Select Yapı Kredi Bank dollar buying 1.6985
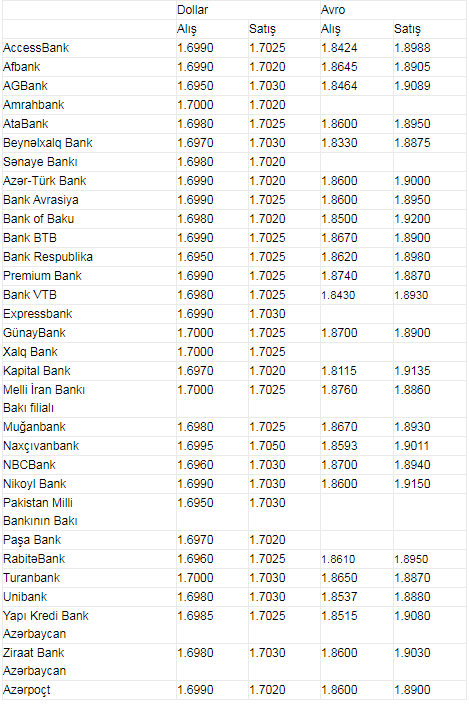 tap(195, 616)
